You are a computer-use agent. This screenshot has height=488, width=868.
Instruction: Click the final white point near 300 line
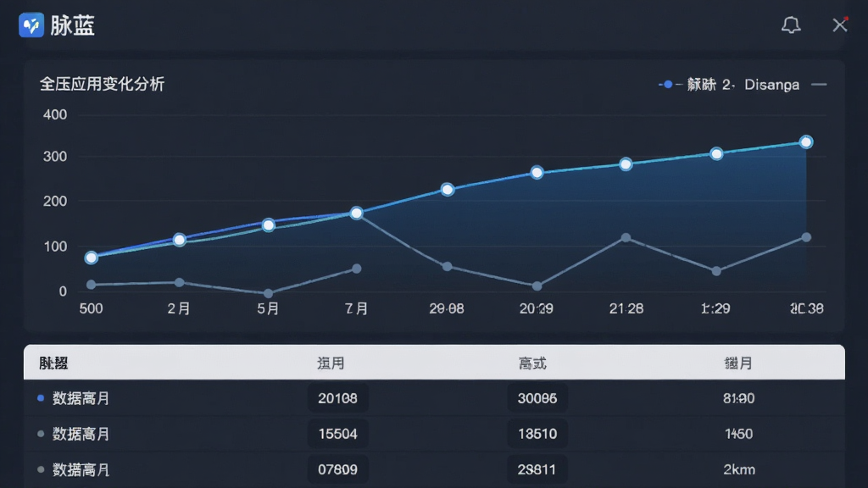806,142
